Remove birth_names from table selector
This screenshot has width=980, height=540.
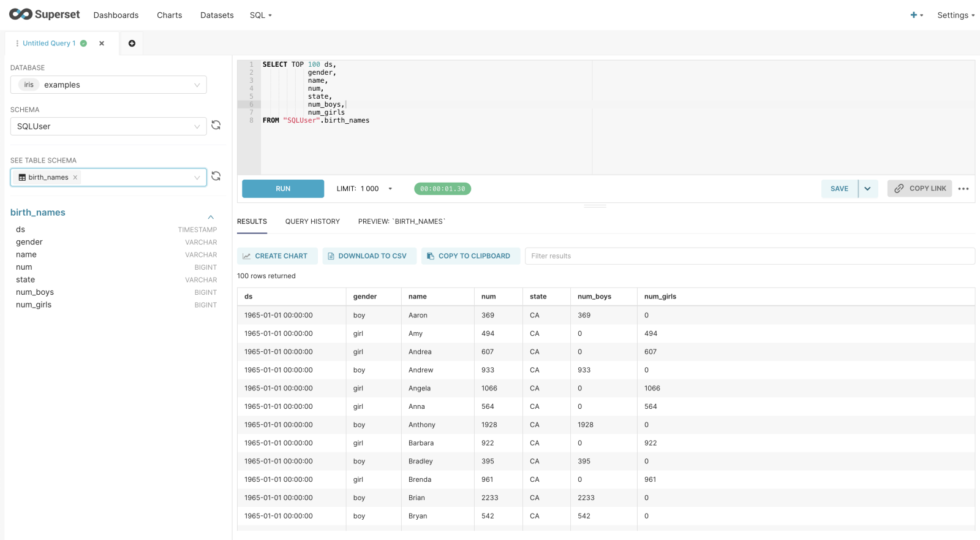tap(75, 178)
